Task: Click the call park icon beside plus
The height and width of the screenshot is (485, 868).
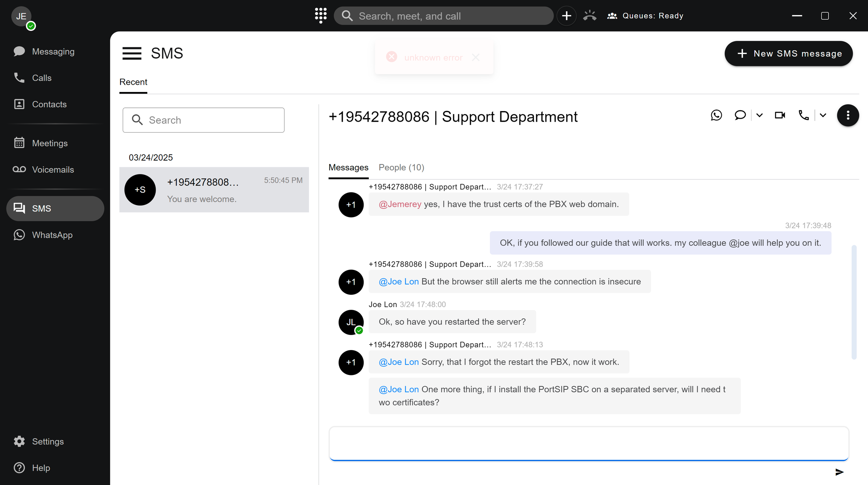Action: (x=590, y=15)
